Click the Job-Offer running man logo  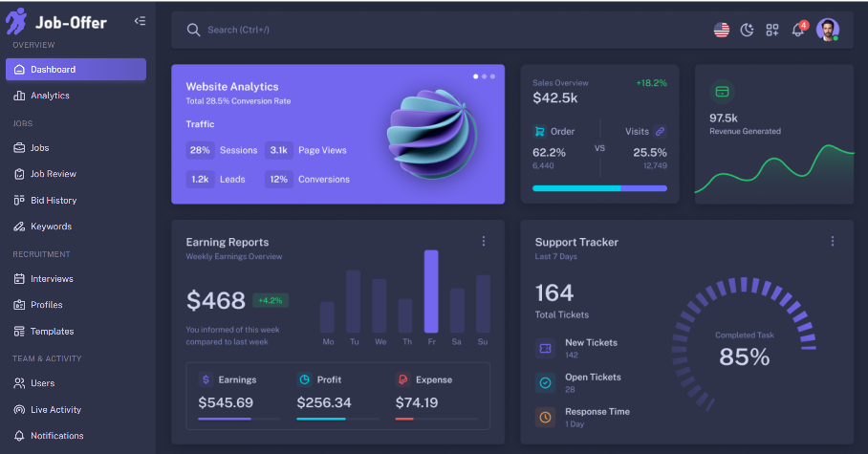coord(16,22)
